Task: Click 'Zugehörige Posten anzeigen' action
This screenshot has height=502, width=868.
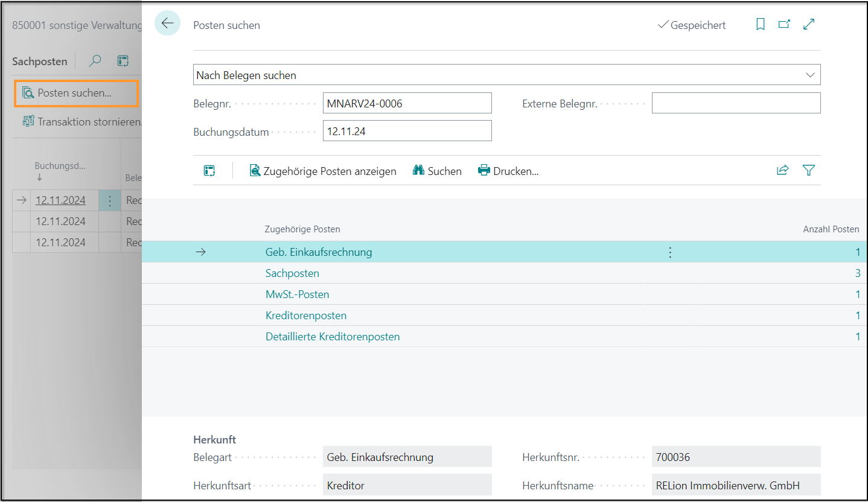Action: [x=323, y=171]
